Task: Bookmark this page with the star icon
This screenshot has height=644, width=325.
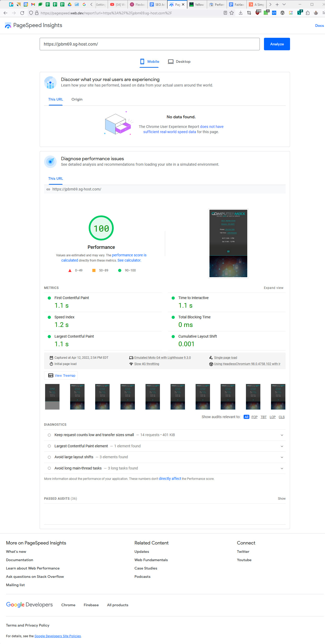Action: [232, 13]
